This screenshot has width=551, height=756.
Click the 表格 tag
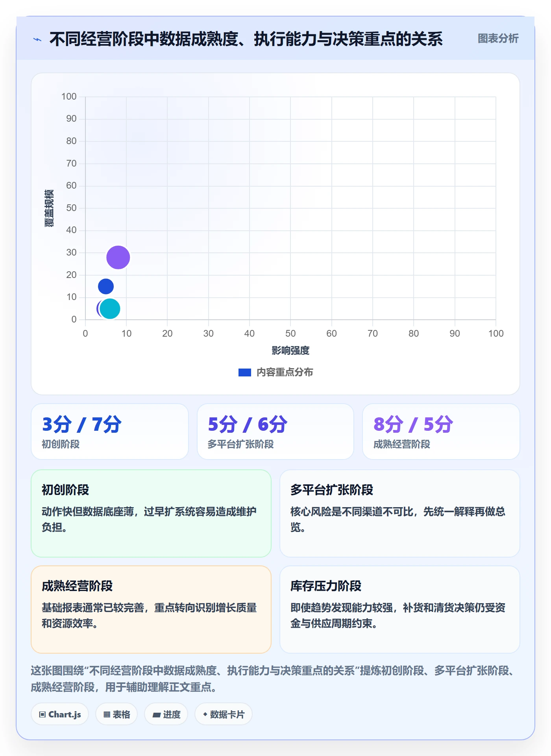(116, 714)
